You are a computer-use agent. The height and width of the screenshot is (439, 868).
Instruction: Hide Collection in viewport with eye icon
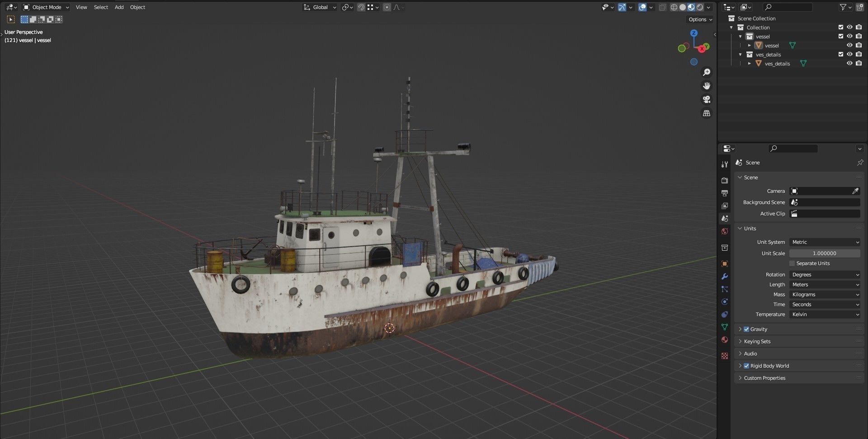click(849, 27)
